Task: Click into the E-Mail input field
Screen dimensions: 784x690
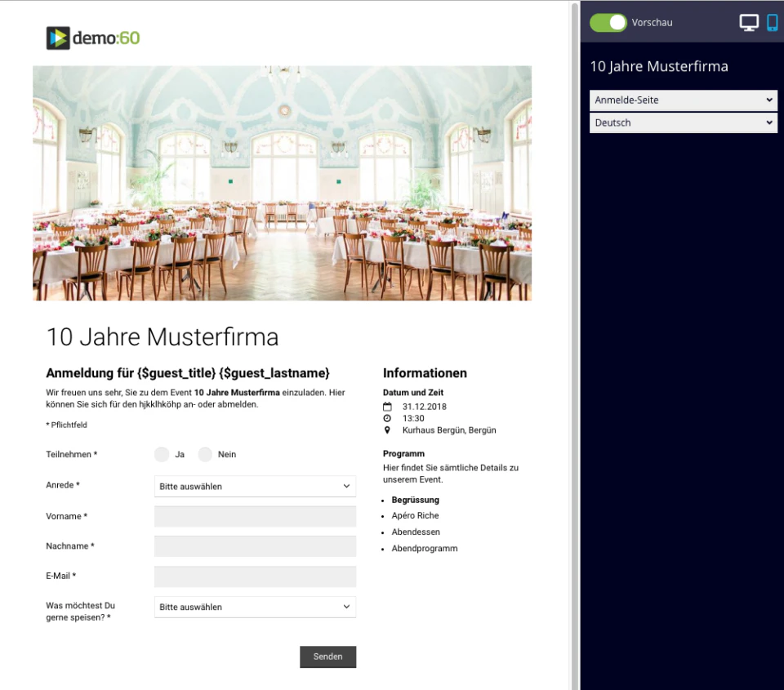Action: point(255,576)
